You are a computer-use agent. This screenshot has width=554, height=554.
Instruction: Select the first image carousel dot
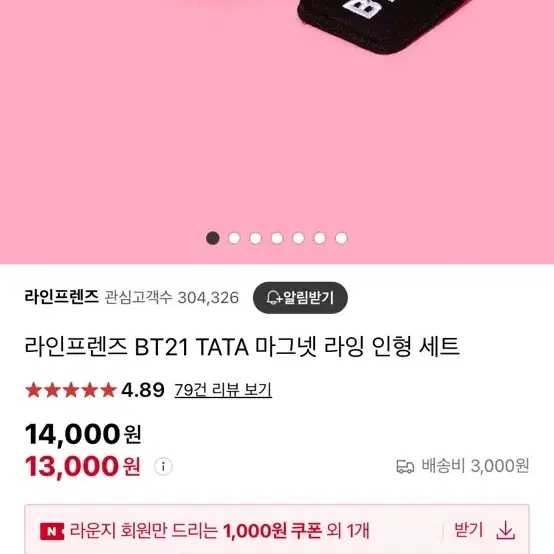coord(213,238)
